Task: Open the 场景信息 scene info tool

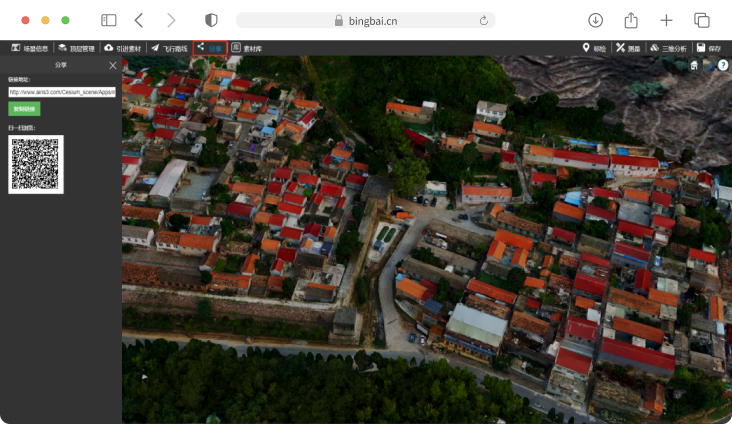Action: (x=29, y=48)
